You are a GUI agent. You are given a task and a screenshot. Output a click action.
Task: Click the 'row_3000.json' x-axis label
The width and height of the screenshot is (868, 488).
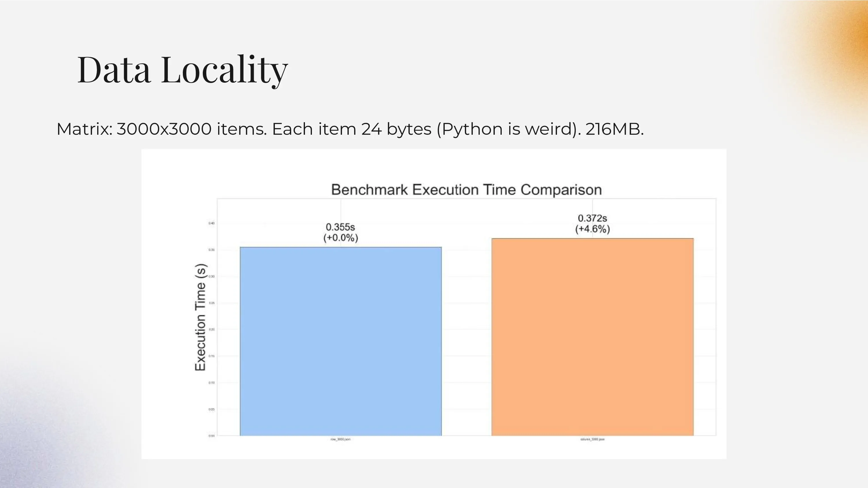(341, 439)
